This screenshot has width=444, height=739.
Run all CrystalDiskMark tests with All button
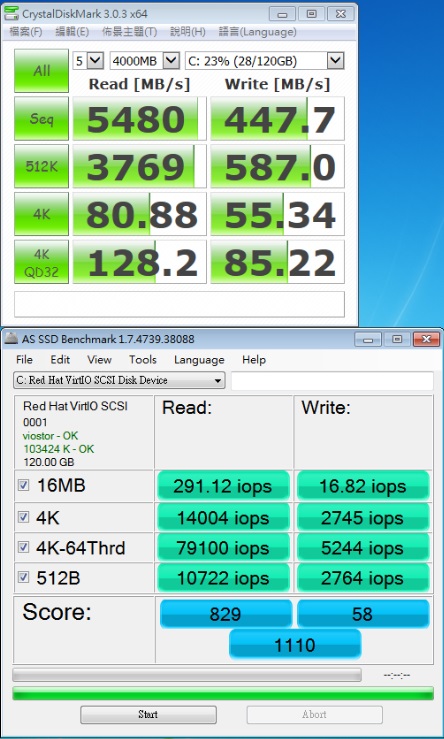[x=41, y=71]
